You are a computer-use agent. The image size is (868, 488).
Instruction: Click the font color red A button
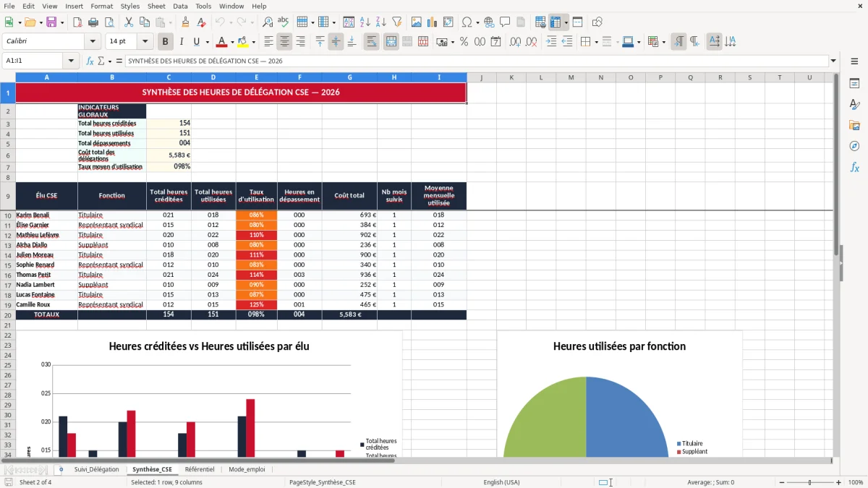coord(221,42)
